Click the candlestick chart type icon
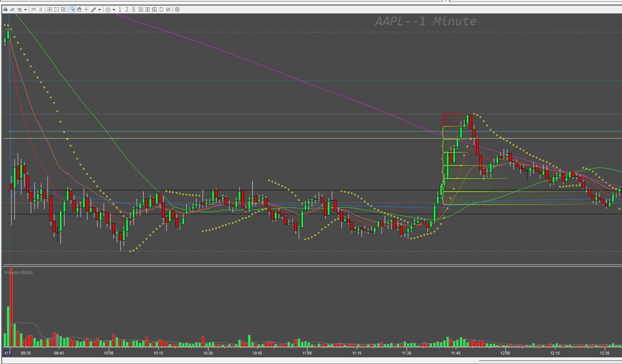Viewport: 622px width, 364px height. coord(5,10)
